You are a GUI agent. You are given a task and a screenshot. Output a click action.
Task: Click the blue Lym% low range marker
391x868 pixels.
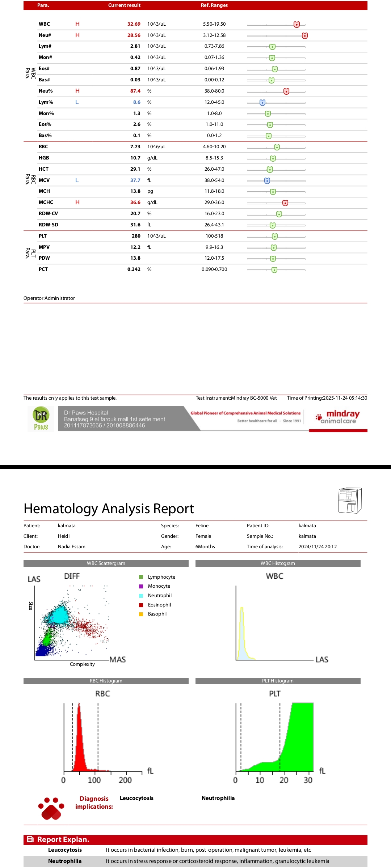pyautogui.click(x=262, y=103)
